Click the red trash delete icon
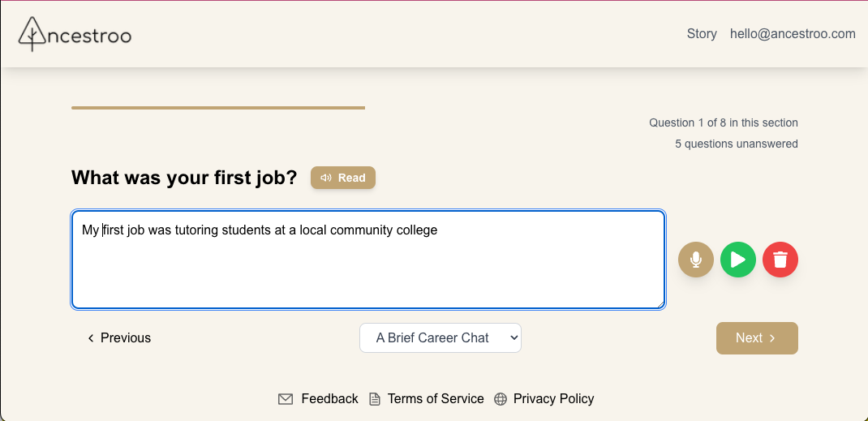This screenshot has height=421, width=868. point(780,260)
